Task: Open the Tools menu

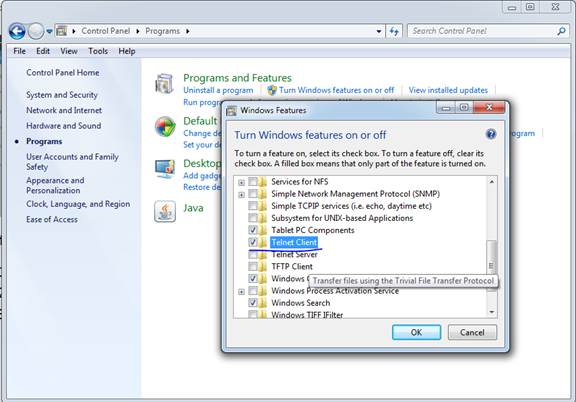Action: coord(98,51)
